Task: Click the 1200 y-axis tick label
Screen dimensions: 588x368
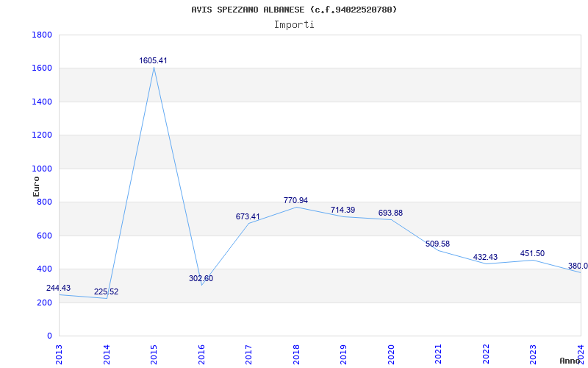Action: coord(42,135)
